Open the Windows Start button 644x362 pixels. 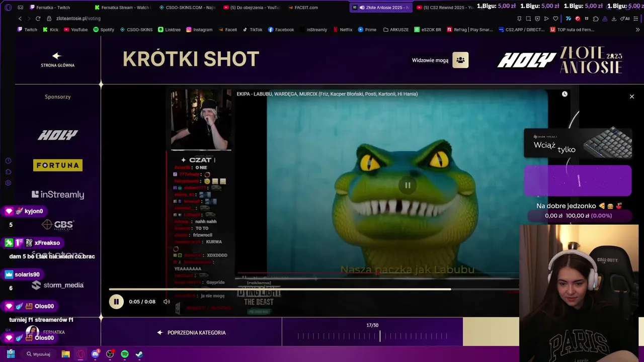coord(11,354)
